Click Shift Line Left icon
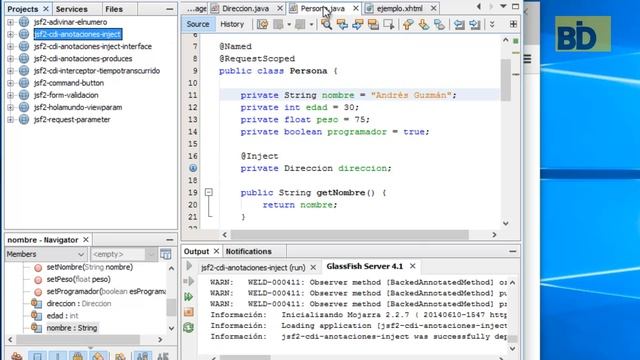The image size is (640, 360). pos(459,24)
